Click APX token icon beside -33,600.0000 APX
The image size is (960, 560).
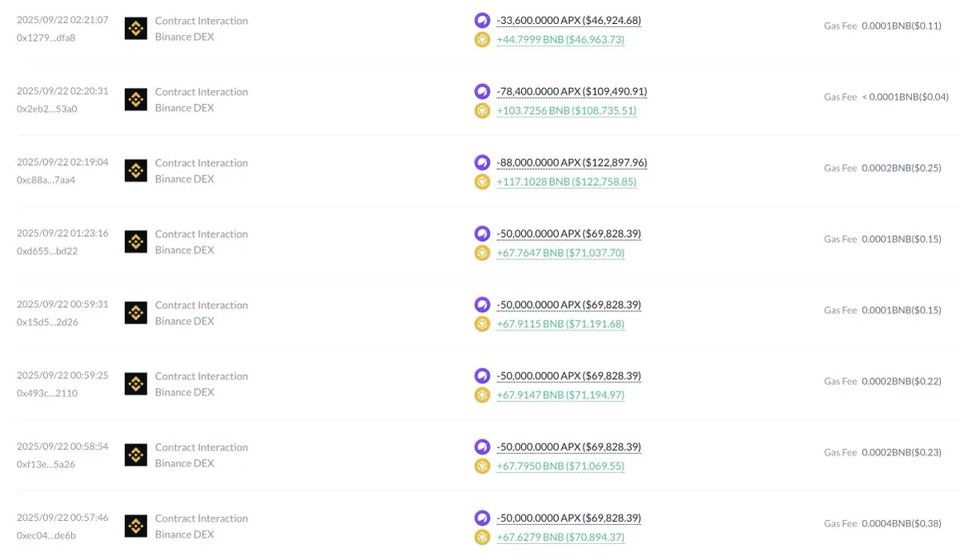[x=482, y=21]
